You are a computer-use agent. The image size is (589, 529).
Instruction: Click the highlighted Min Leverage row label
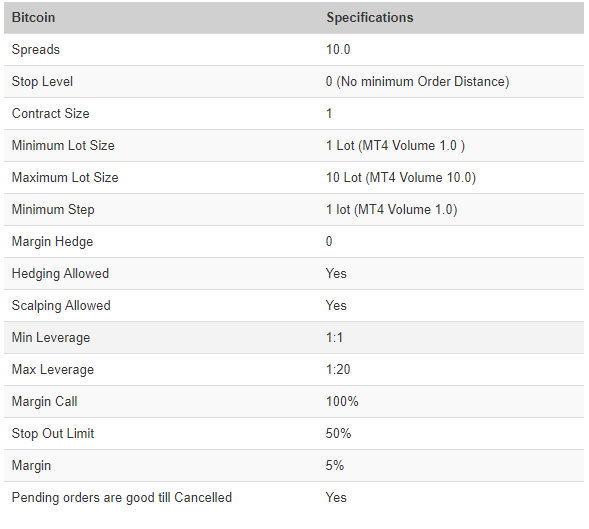pyautogui.click(x=51, y=338)
